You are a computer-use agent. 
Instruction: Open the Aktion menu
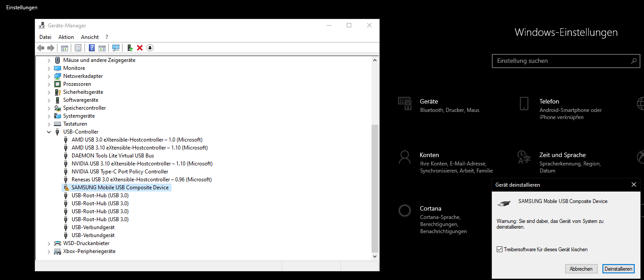pyautogui.click(x=66, y=37)
